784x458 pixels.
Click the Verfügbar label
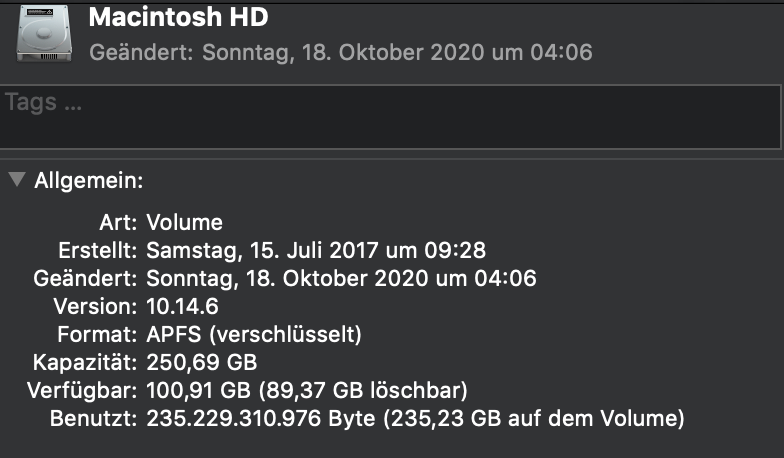click(x=85, y=389)
